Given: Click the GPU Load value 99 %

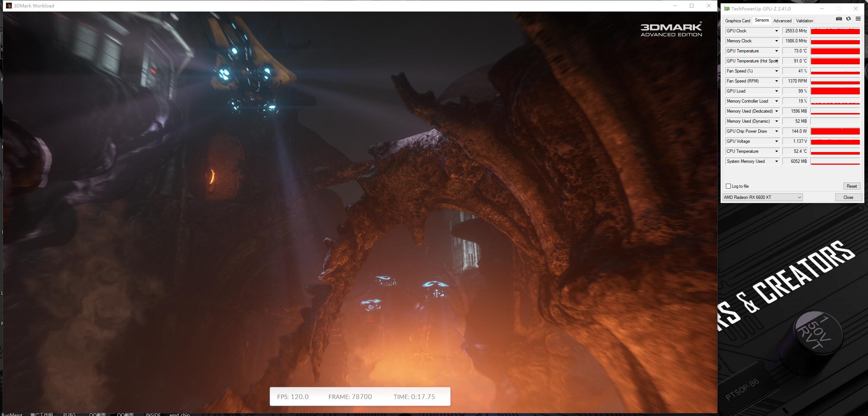Looking at the screenshot, I should (795, 91).
